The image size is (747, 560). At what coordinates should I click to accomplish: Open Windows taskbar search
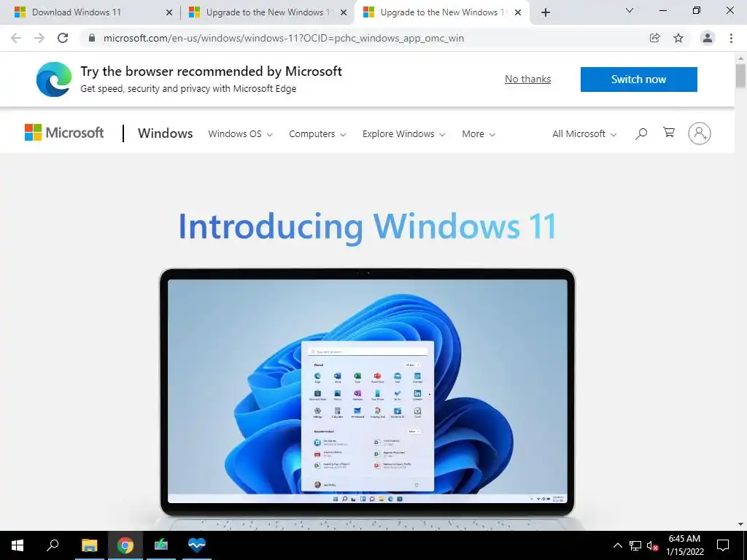click(x=53, y=545)
